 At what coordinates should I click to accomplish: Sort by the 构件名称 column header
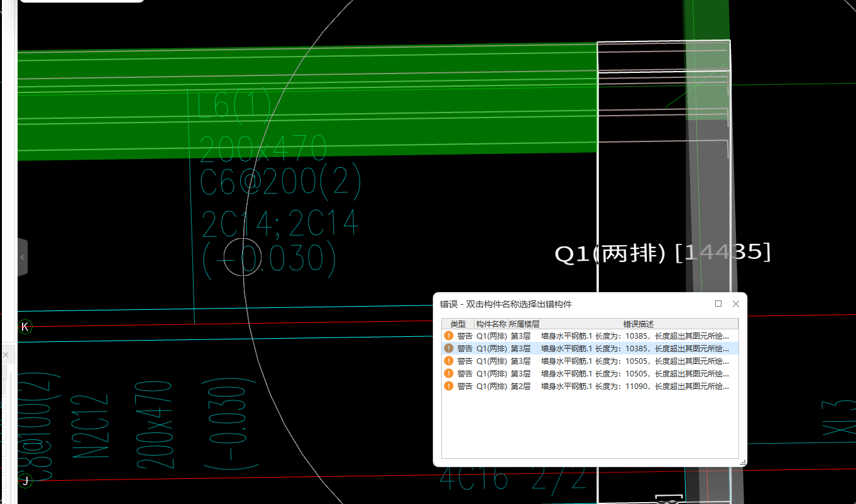click(x=491, y=324)
